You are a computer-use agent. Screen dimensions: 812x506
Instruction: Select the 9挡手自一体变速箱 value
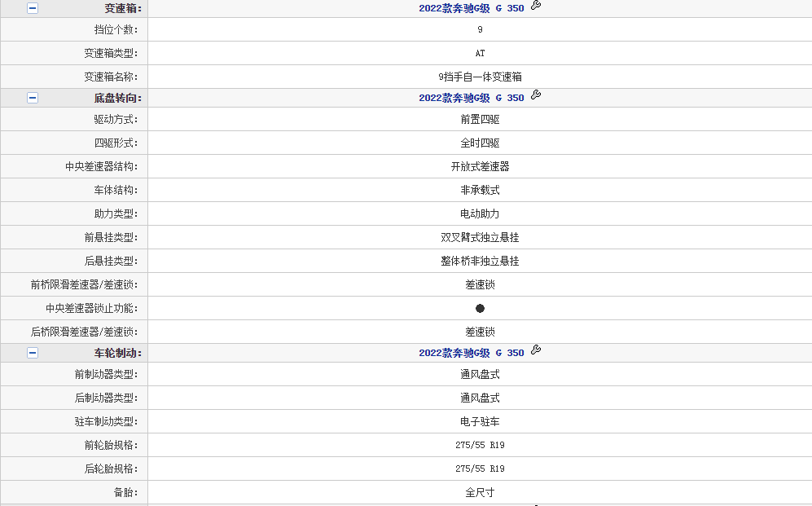point(480,77)
